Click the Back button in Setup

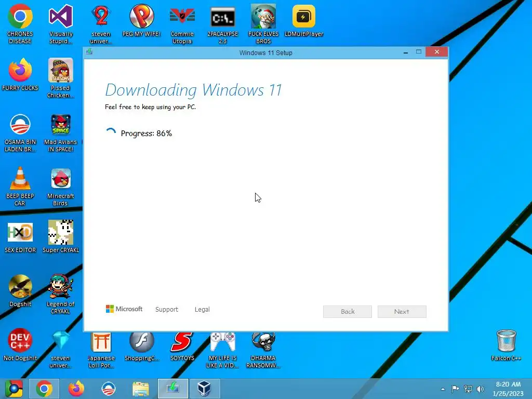coord(348,312)
